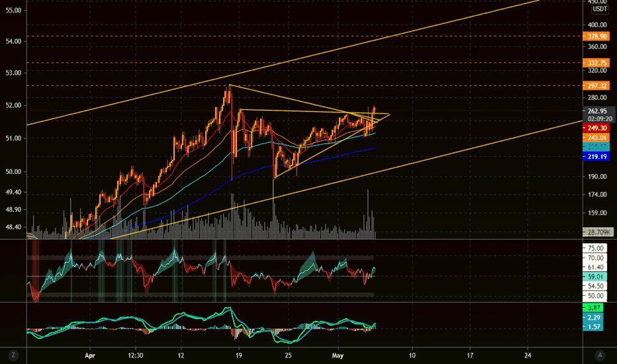The image size is (617, 364).
Task: Select the red 249.30 moving average label
Action: point(596,128)
